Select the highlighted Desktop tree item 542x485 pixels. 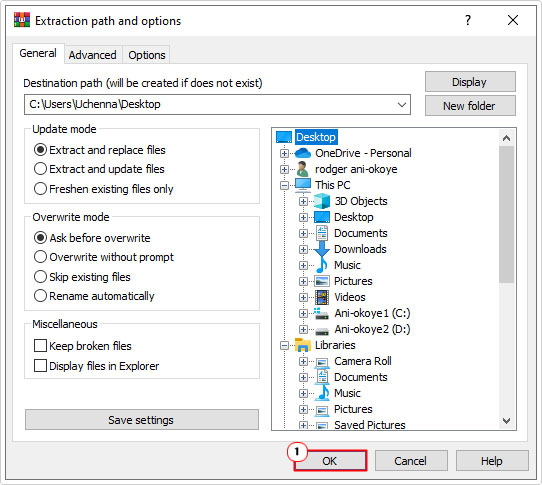click(316, 137)
